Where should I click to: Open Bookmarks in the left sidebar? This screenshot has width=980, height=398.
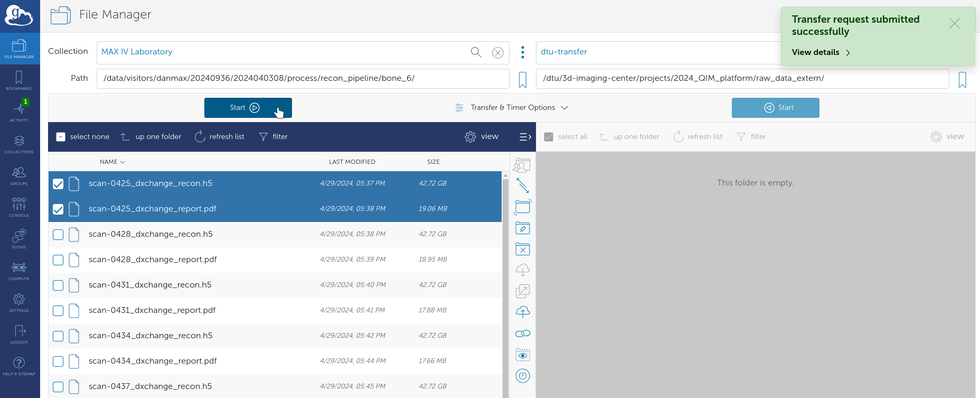coord(20,80)
